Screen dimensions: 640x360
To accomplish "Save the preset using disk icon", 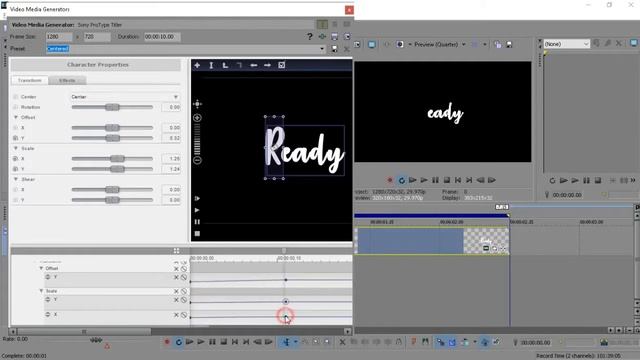I will coord(334,49).
